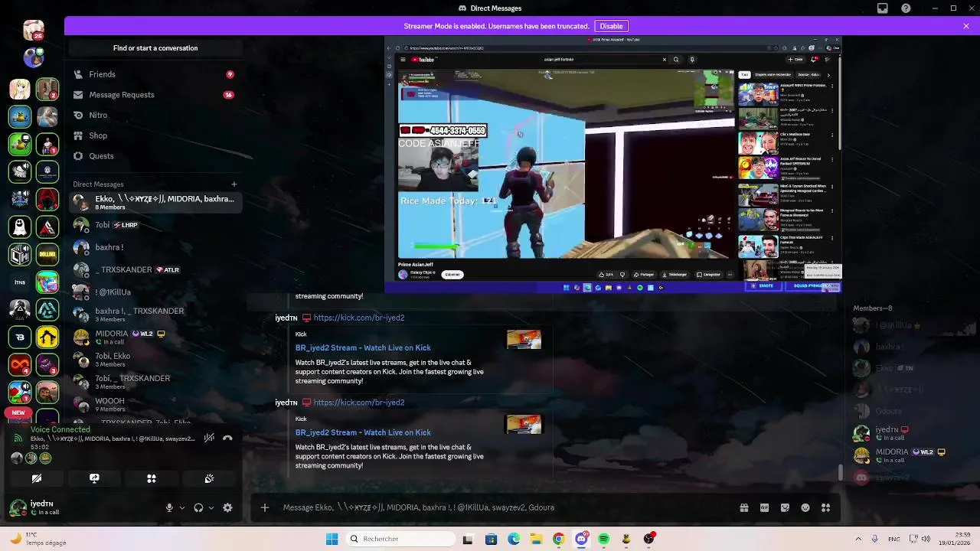
Task: Open the Nitro page
Action: click(155, 115)
